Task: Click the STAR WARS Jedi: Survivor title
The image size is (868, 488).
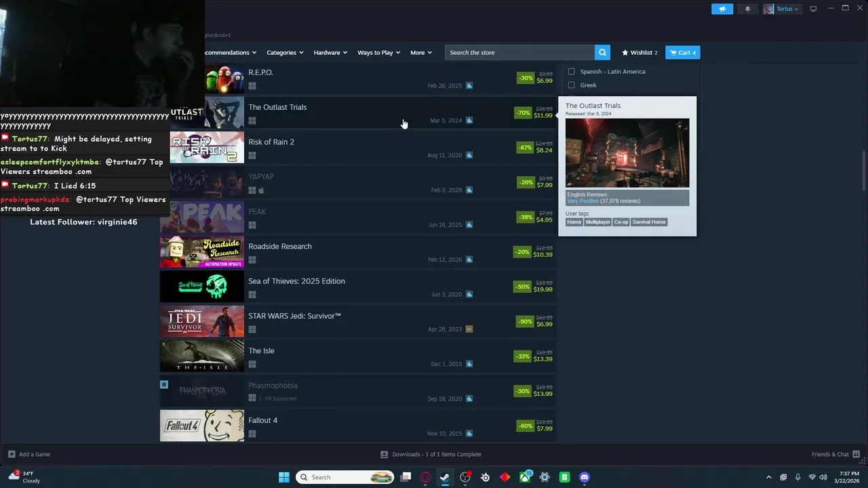Action: pos(295,316)
